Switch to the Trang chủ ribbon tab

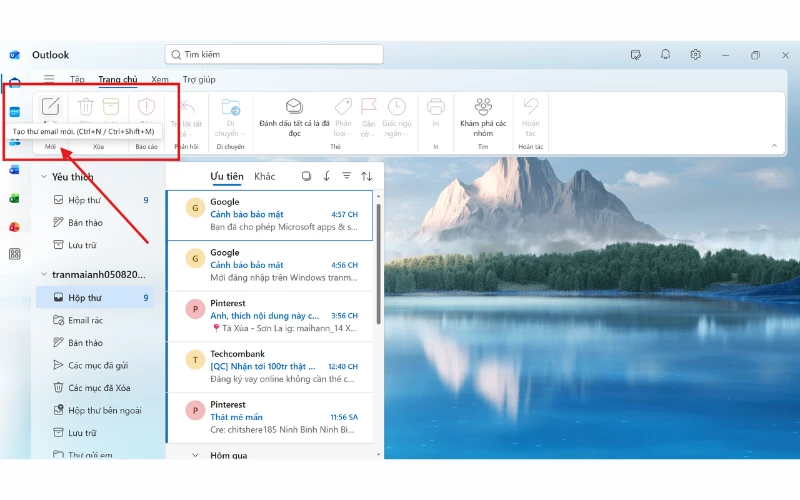tap(118, 80)
